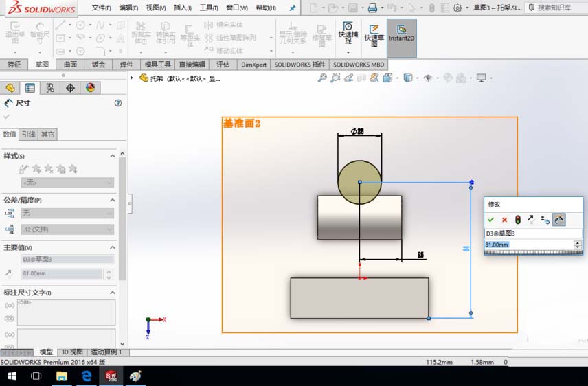Toggle the Instant2D button
This screenshot has width=588, height=386.
pyautogui.click(x=402, y=34)
